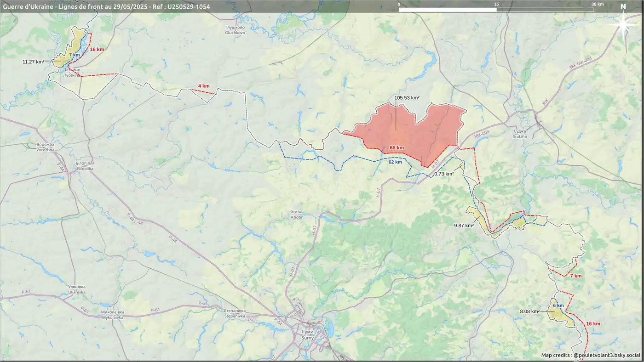
Task: Select the 9.87 km² area label
Action: coord(464,226)
